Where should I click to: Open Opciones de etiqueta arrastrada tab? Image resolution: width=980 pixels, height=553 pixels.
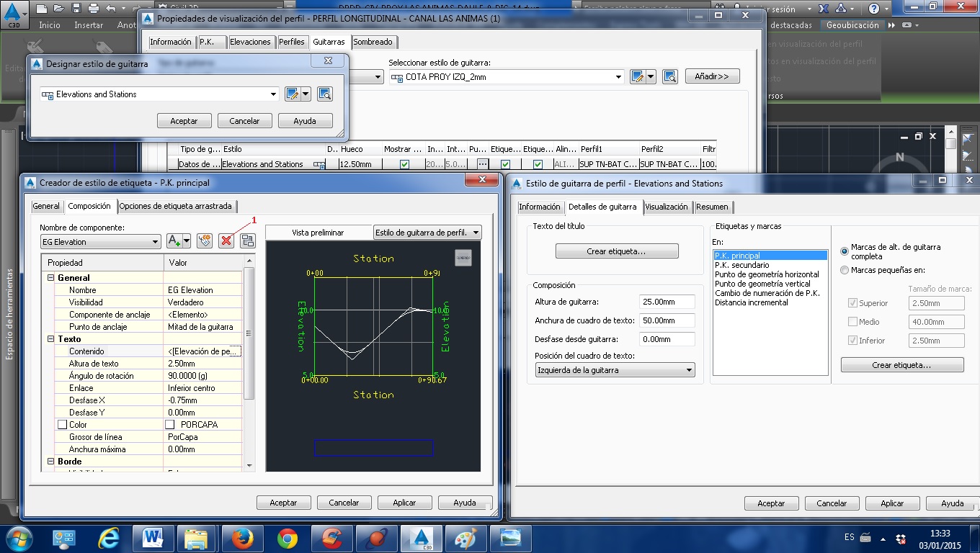click(x=176, y=206)
